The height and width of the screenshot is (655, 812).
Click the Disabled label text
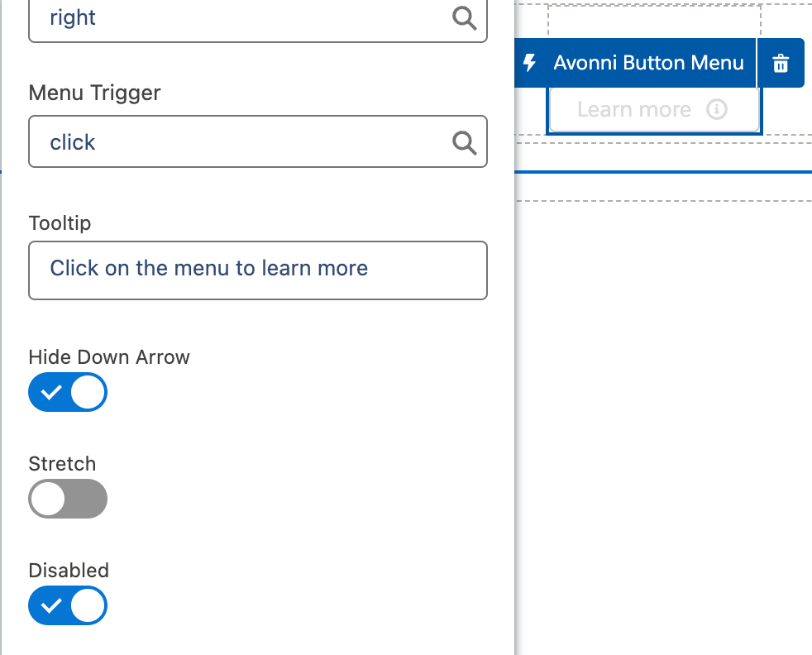coord(69,571)
